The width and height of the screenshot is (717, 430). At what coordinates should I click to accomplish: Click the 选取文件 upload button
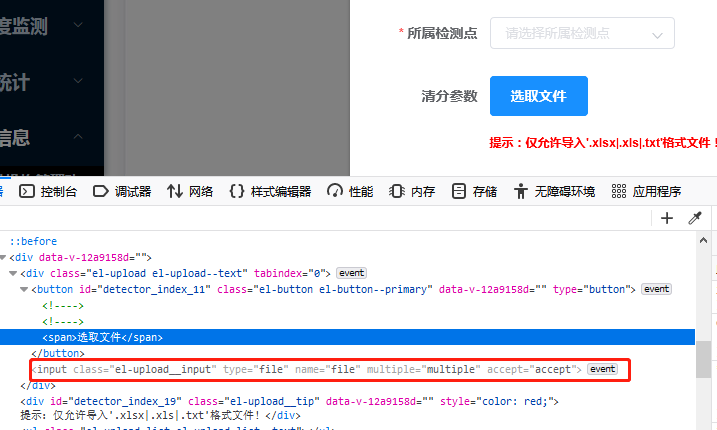pyautogui.click(x=539, y=96)
